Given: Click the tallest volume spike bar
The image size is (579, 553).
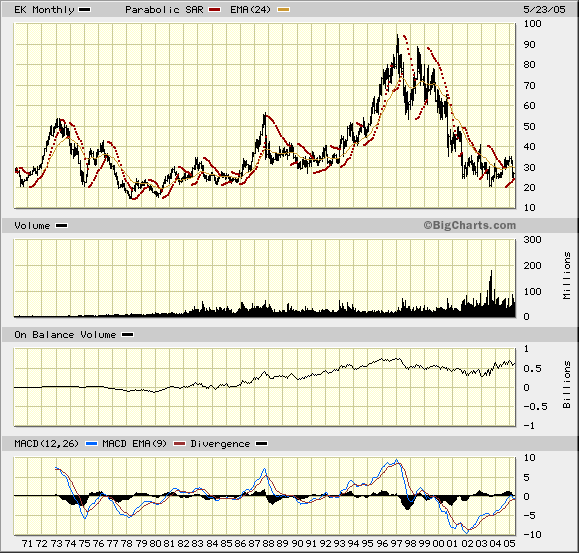Looking at the screenshot, I should coord(491,293).
